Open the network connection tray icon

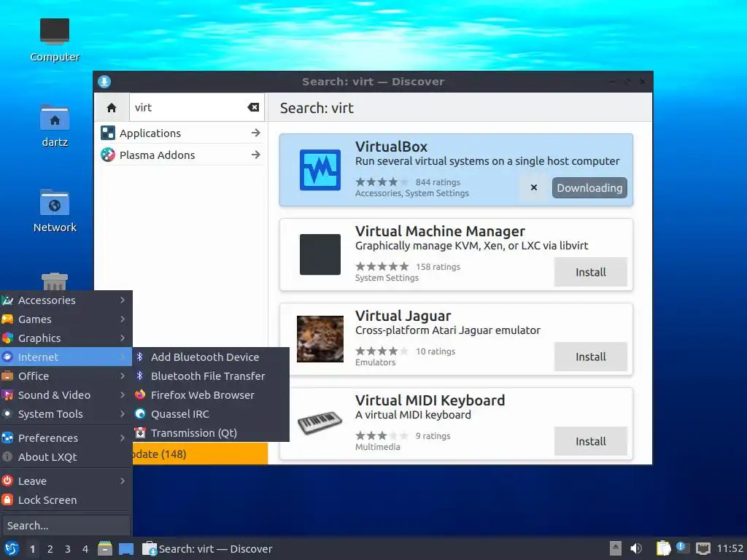pyautogui.click(x=703, y=548)
